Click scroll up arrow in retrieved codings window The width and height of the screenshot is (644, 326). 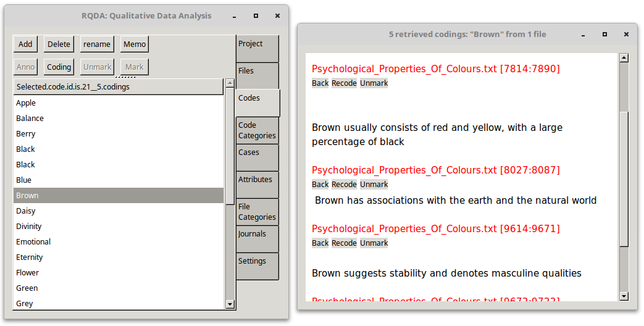[624, 57]
